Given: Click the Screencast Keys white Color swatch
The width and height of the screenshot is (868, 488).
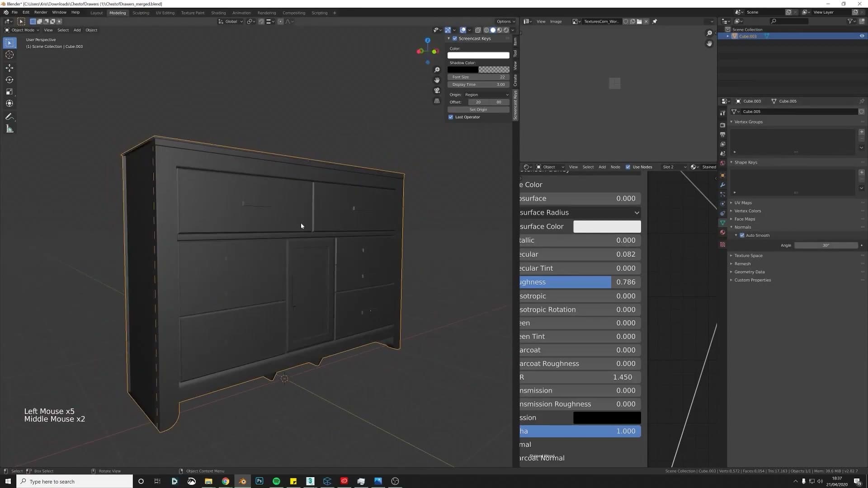Looking at the screenshot, I should coord(478,55).
